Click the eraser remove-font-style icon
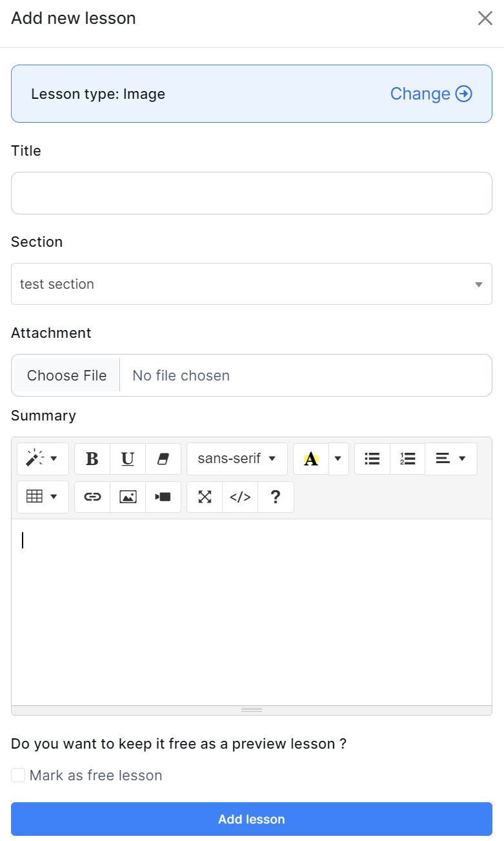Image resolution: width=504 pixels, height=841 pixels. coord(163,459)
